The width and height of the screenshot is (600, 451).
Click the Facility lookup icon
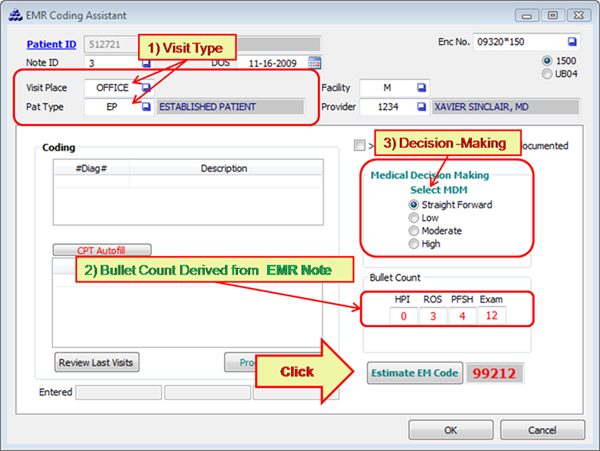tap(421, 88)
